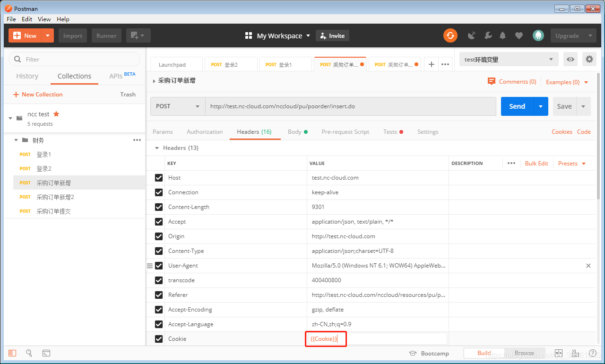Collapse the Headers (13) section
This screenshot has height=364, width=605.
(x=157, y=148)
